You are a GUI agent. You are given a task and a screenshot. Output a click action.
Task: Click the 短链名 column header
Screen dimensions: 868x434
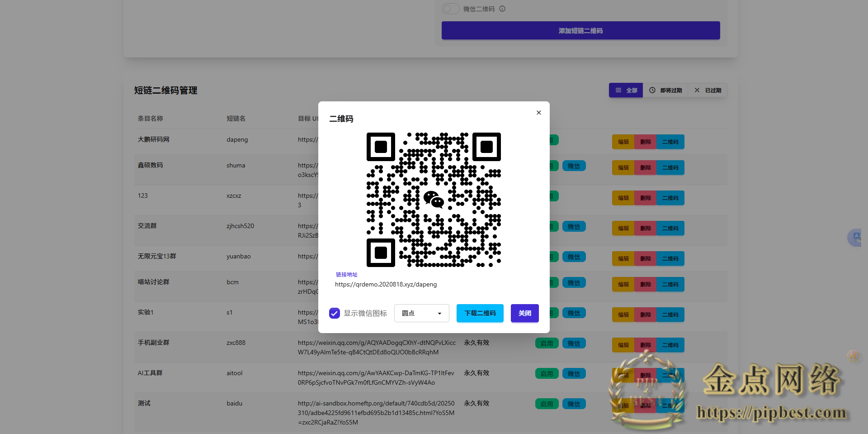[236, 119]
